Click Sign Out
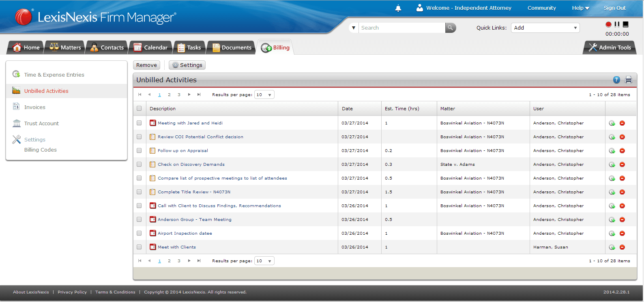This screenshot has width=644, height=302. [x=614, y=8]
